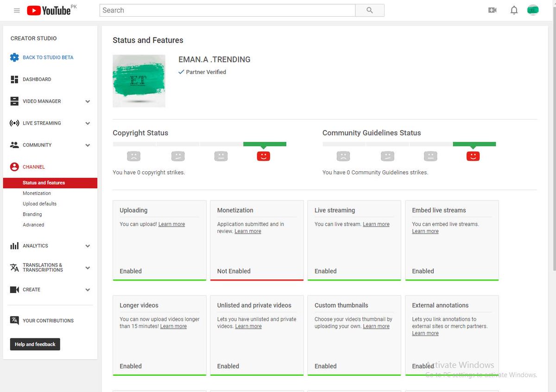
Task: Open Learn more in Embed live streams card
Action: (425, 231)
